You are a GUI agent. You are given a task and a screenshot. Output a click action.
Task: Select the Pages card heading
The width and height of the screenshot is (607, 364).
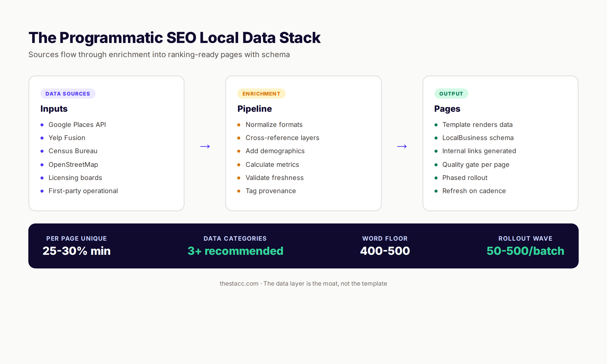(x=447, y=109)
